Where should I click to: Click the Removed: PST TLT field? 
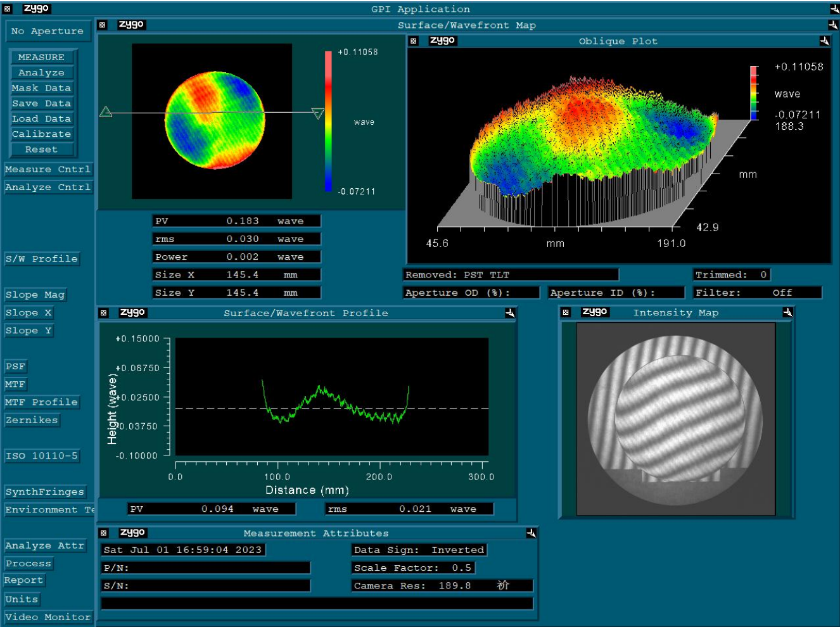(511, 275)
